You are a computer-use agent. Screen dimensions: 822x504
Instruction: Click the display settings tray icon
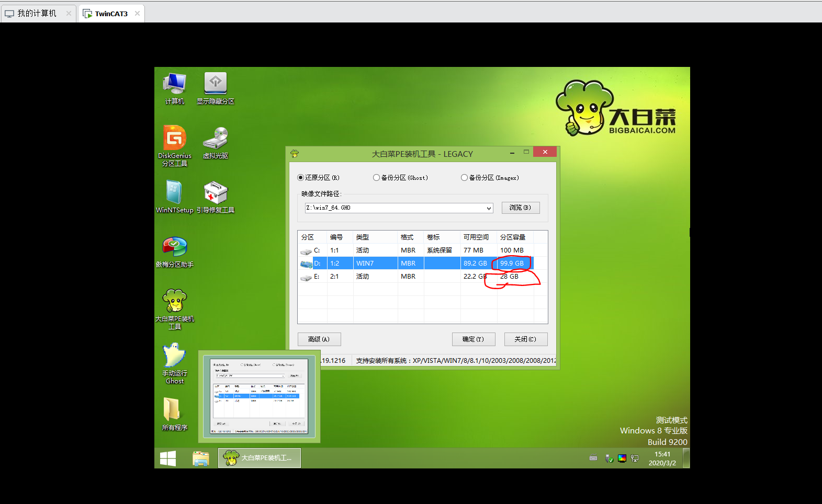622,459
